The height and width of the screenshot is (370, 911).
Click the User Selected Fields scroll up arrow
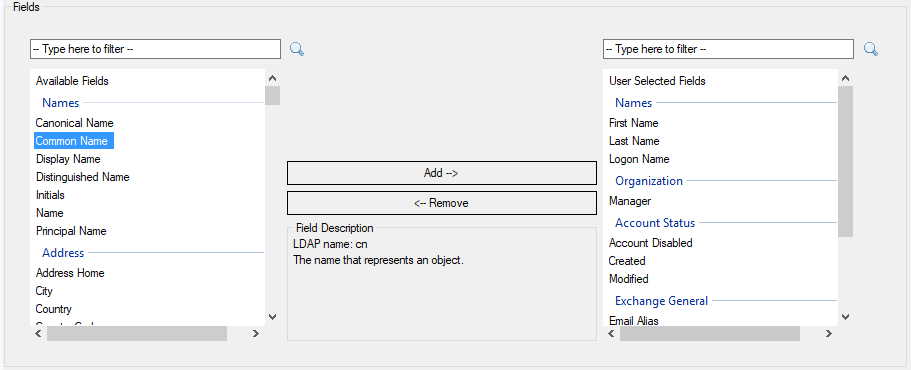(845, 78)
